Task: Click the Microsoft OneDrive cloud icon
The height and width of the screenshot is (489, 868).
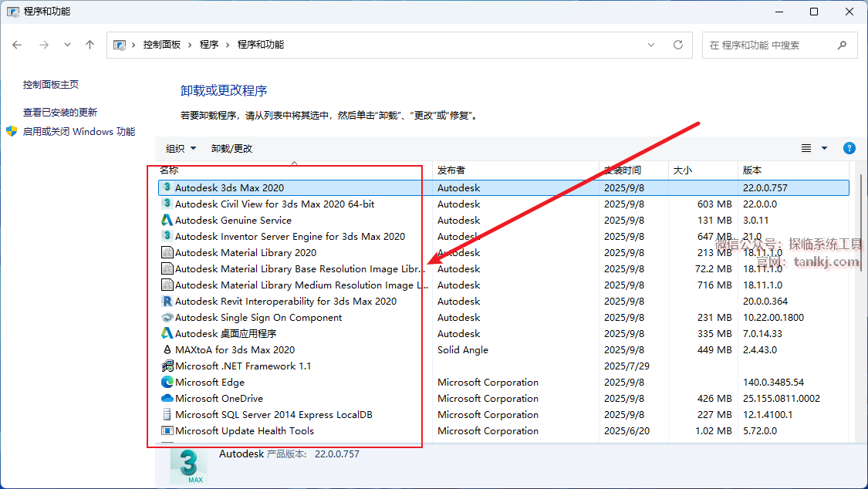Action: [167, 399]
